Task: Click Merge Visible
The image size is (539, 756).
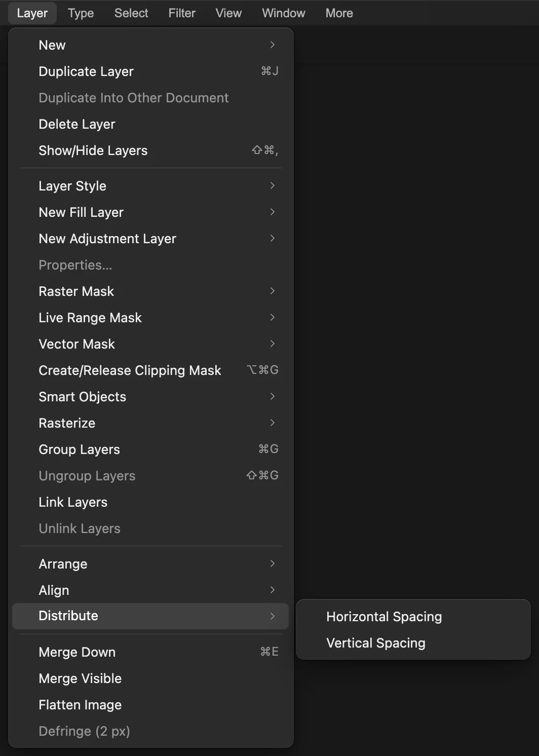Action: tap(150, 678)
